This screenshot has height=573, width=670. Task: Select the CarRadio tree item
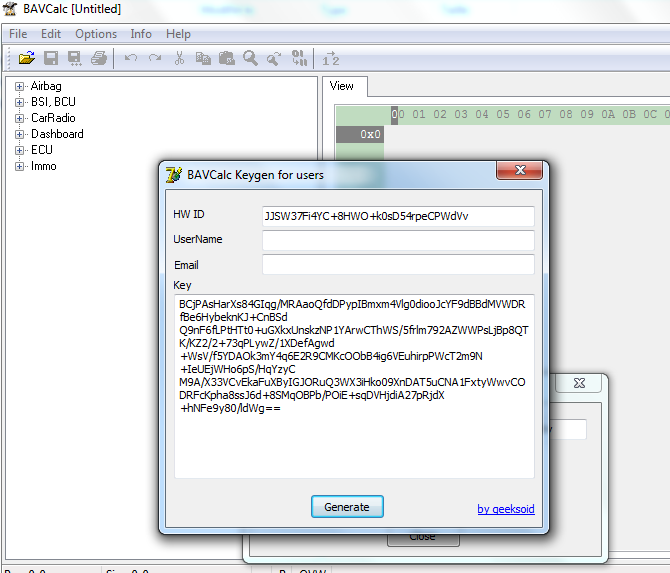pos(53,118)
